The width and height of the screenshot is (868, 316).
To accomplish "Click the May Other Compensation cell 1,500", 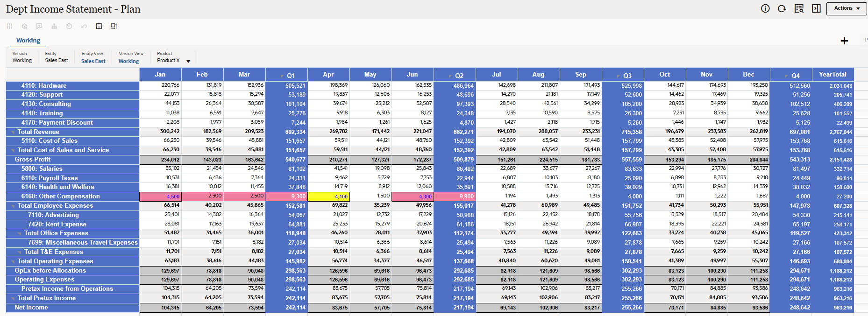I will (370, 197).
